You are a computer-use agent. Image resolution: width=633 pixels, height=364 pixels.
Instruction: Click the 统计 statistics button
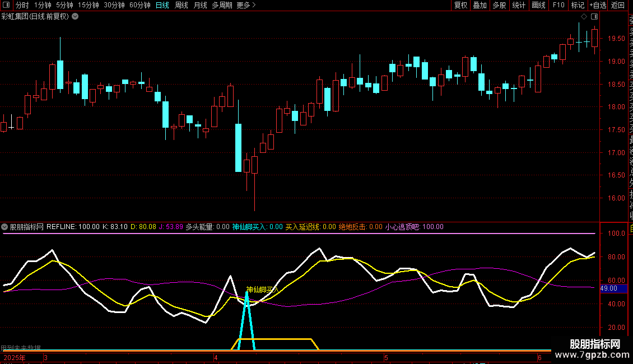point(518,5)
